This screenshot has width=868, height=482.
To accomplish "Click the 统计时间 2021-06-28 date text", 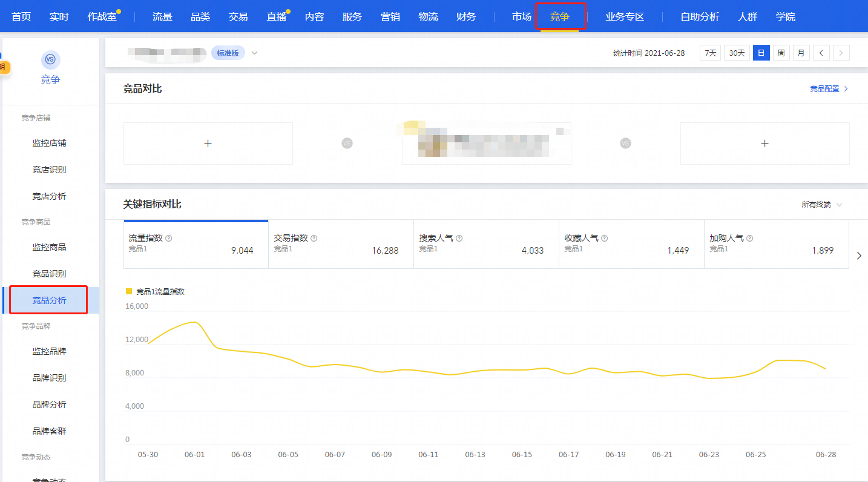I will pos(649,53).
